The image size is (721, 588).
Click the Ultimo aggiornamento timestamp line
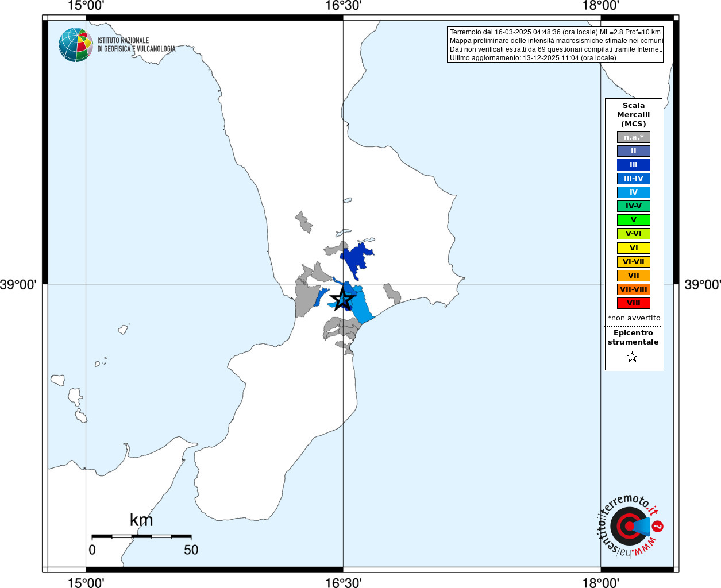(533, 58)
